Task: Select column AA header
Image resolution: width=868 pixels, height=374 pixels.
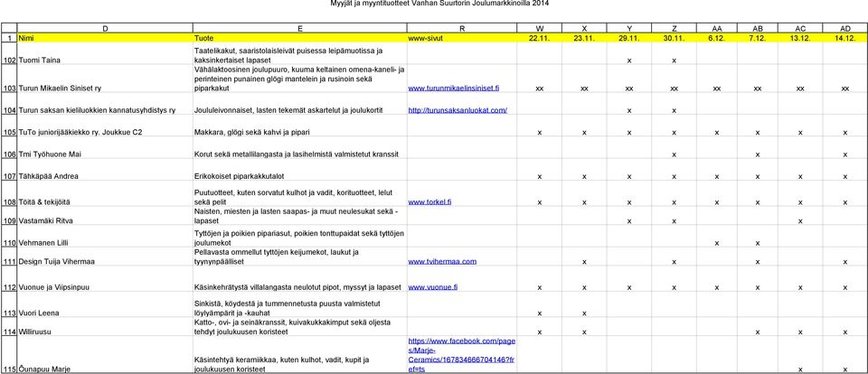Action: click(716, 28)
